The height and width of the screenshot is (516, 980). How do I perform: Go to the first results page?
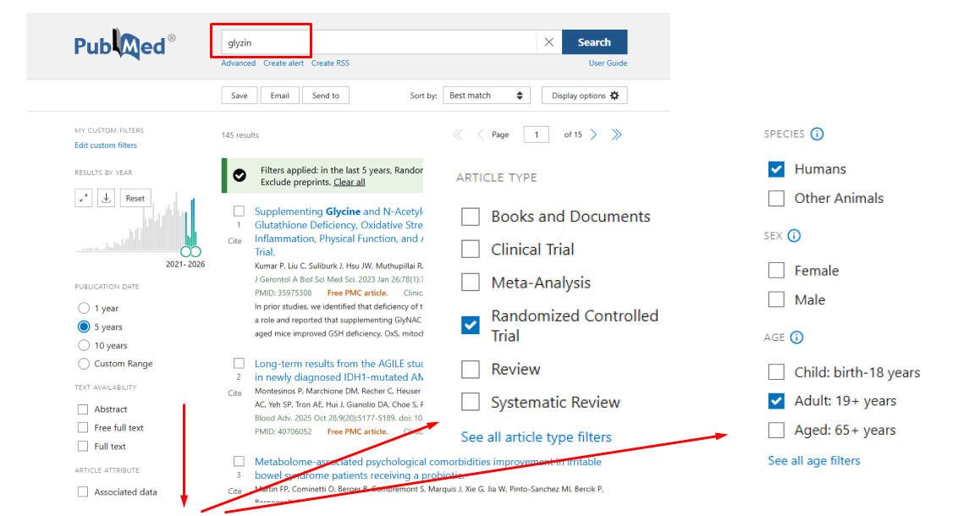[458, 134]
